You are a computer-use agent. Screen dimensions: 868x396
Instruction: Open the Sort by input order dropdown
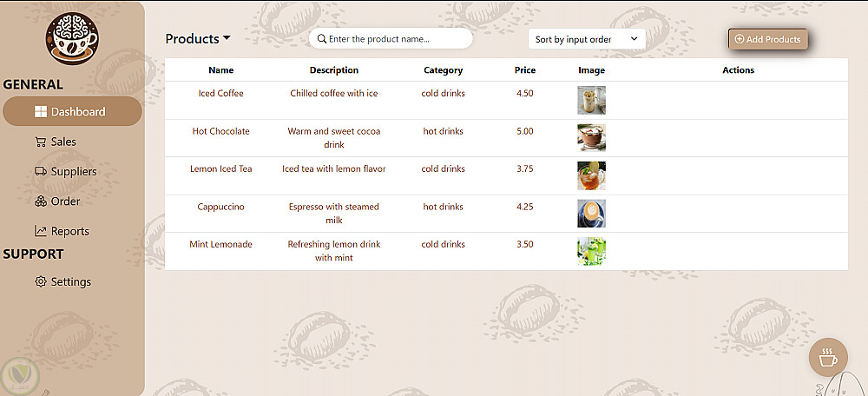(587, 39)
